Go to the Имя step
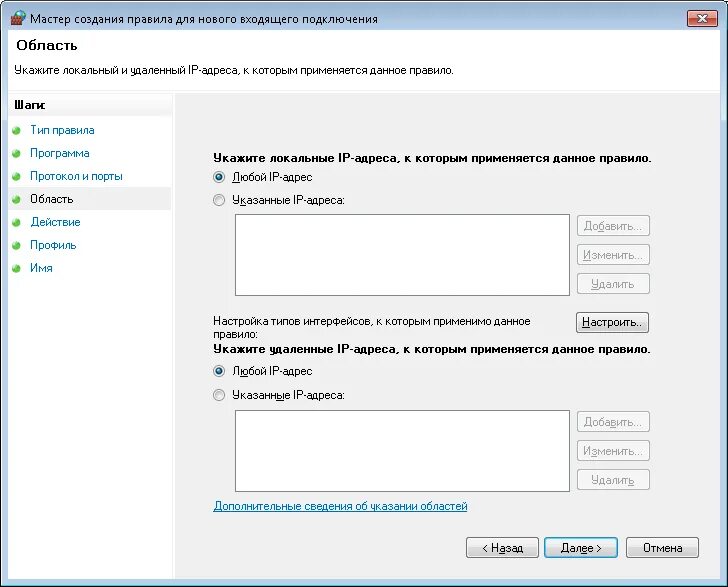Viewport: 728px width, 587px height. (41, 268)
